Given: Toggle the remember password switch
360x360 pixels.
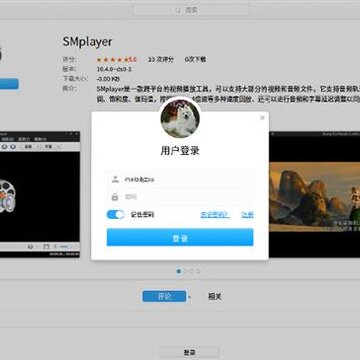Looking at the screenshot, I should [x=115, y=214].
